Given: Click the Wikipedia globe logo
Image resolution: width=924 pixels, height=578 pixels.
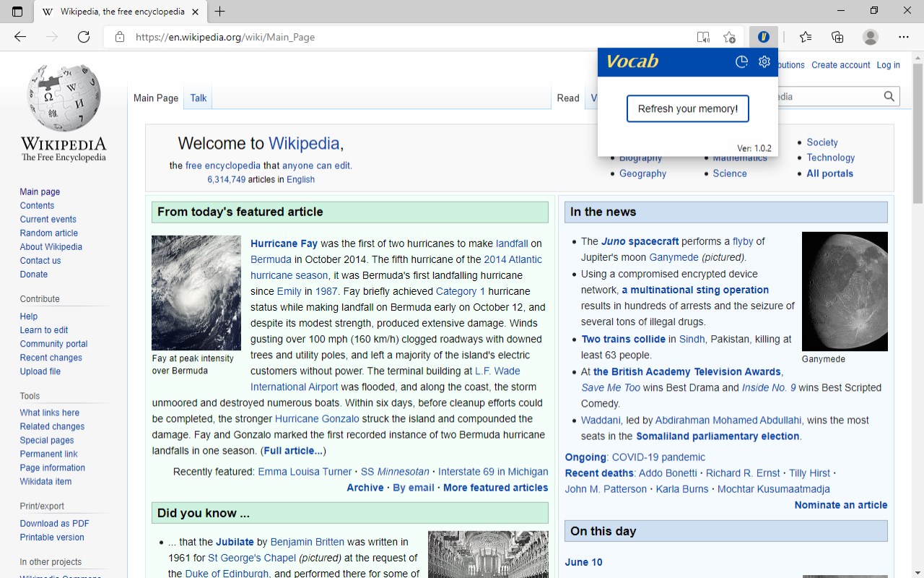Looking at the screenshot, I should 64,98.
